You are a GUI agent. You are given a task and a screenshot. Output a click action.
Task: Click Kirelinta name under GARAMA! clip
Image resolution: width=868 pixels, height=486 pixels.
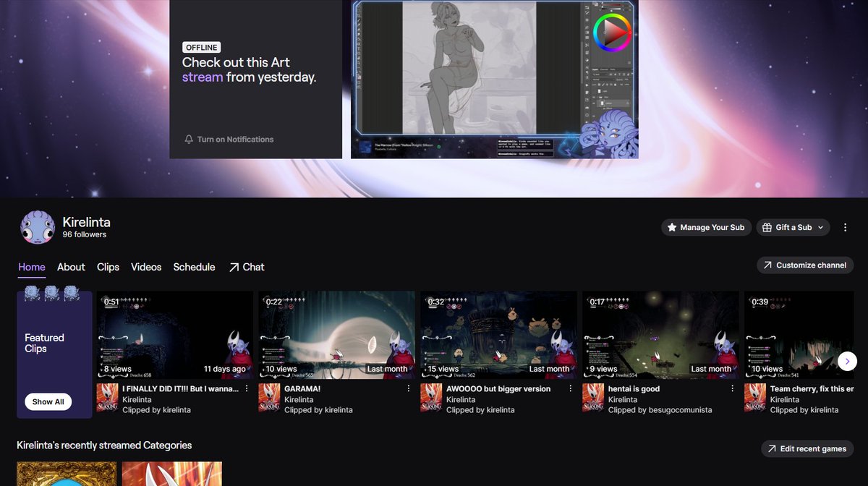pyautogui.click(x=299, y=399)
